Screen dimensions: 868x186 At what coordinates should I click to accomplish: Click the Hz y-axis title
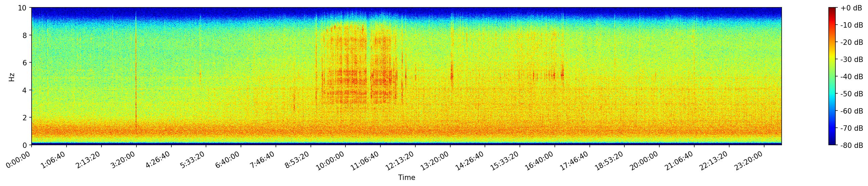(12, 76)
